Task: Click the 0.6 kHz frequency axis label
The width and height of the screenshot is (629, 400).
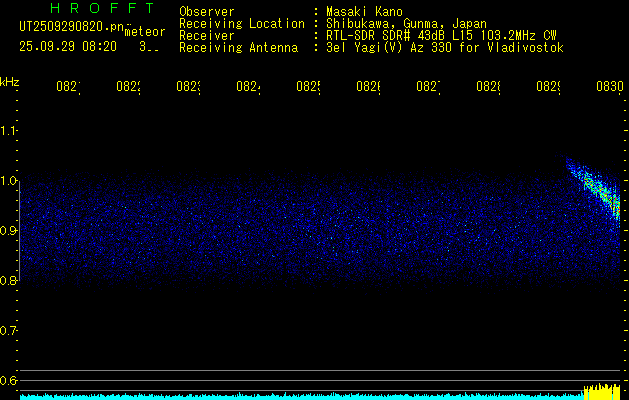Action: (9, 380)
